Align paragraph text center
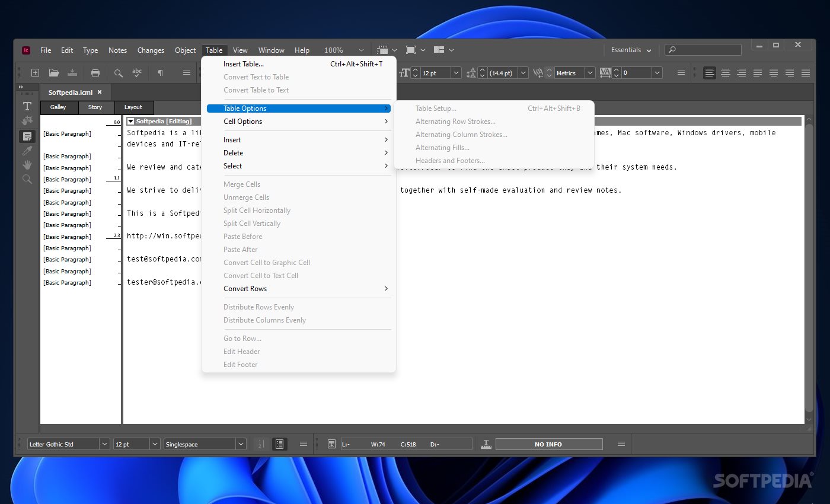This screenshot has width=830, height=504. click(x=726, y=73)
